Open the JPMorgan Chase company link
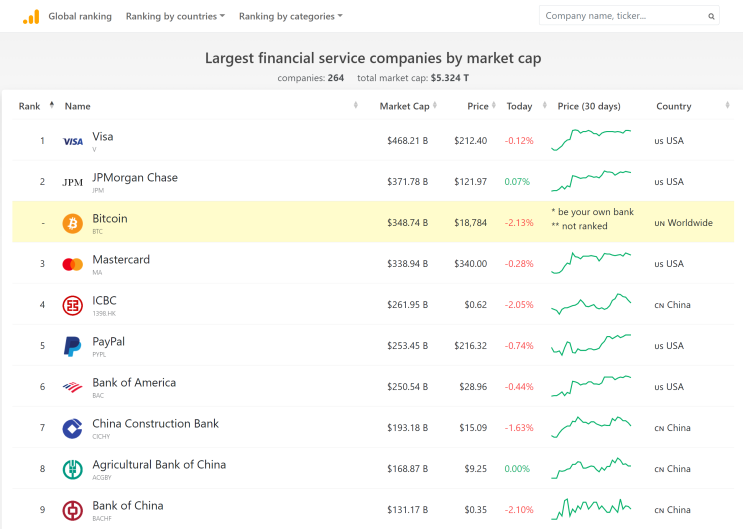Screen dimensions: 743x529 [135, 178]
